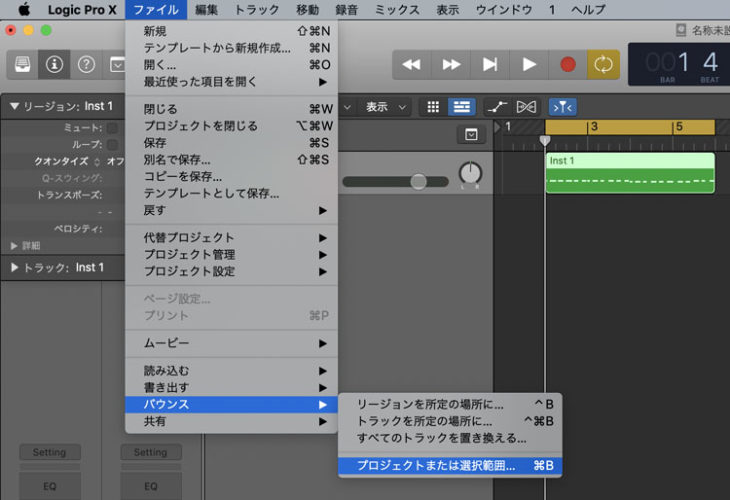This screenshot has height=500, width=730.
Task: Switch to grid view icon
Action: tap(433, 106)
